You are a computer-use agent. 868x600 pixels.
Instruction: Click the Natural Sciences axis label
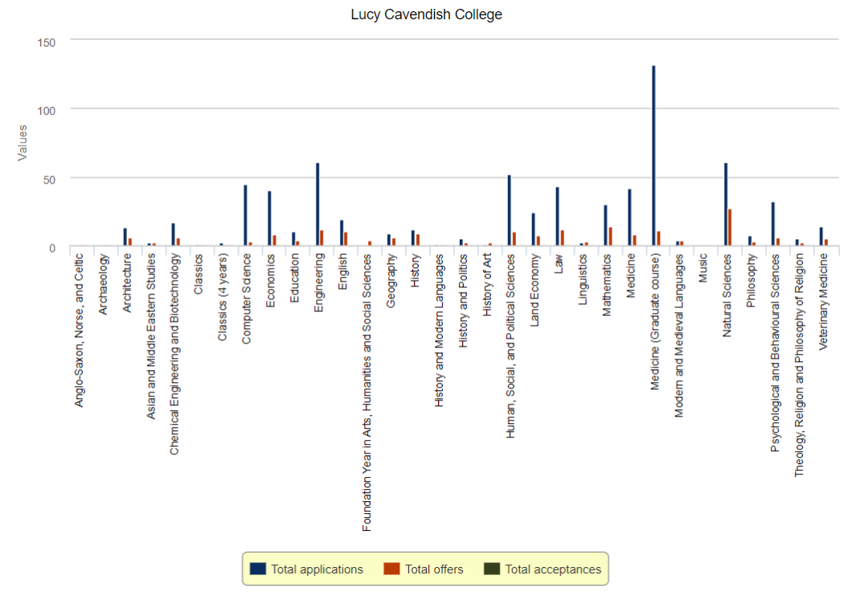point(727,295)
